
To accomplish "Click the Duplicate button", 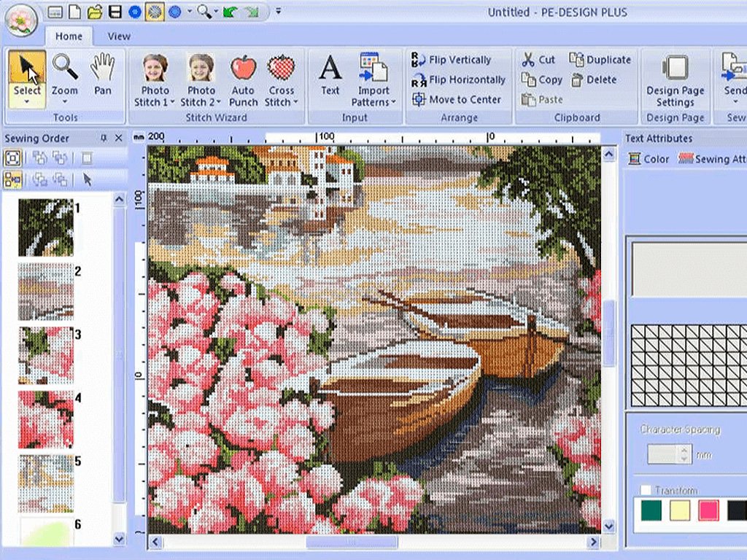I will (600, 60).
